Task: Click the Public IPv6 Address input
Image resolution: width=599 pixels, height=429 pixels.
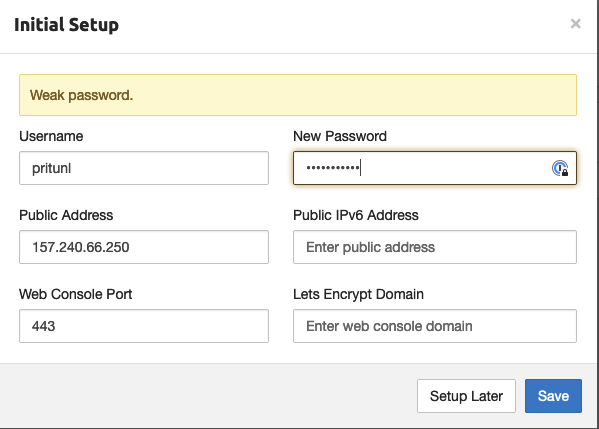Action: (x=435, y=247)
